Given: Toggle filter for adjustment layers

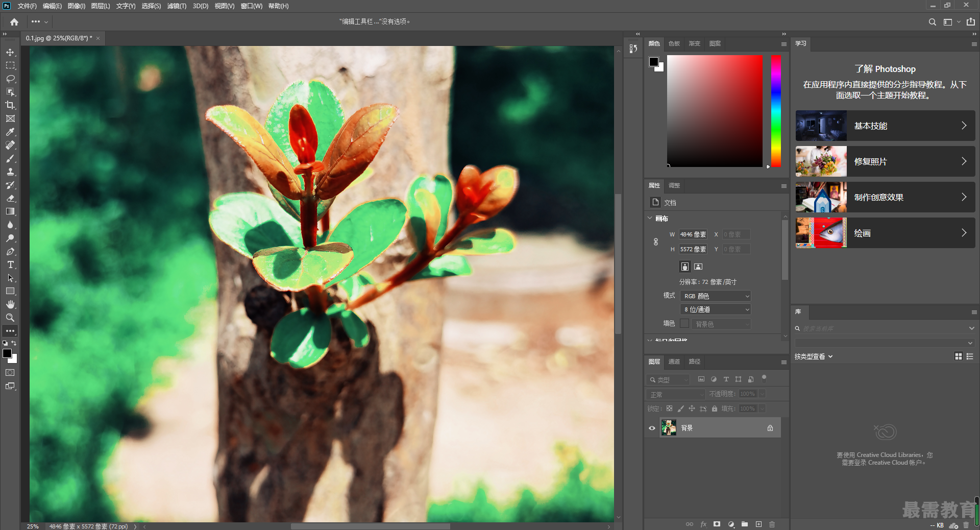Looking at the screenshot, I should [x=714, y=379].
